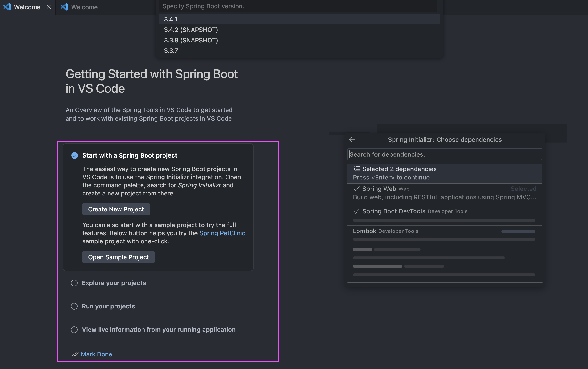The image size is (588, 369).
Task: Choose version 3.4.2 (SNAPSHOT)
Action: pos(299,30)
